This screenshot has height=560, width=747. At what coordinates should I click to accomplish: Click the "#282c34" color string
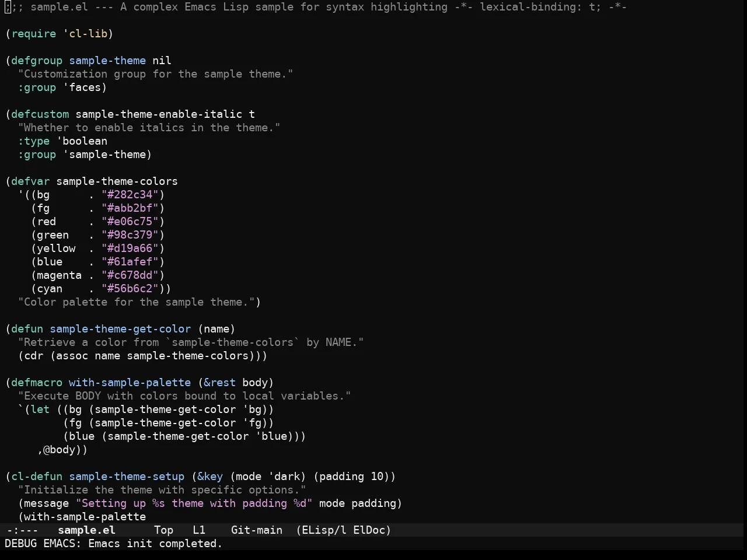tap(130, 195)
